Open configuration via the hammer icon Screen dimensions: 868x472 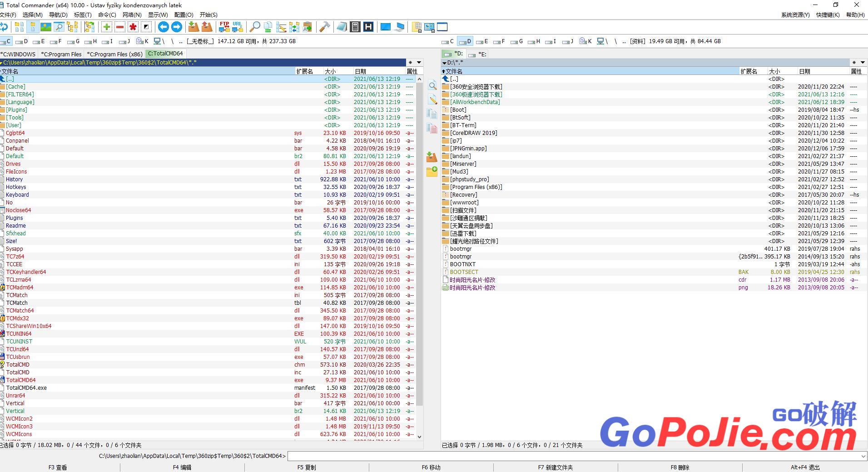click(324, 27)
